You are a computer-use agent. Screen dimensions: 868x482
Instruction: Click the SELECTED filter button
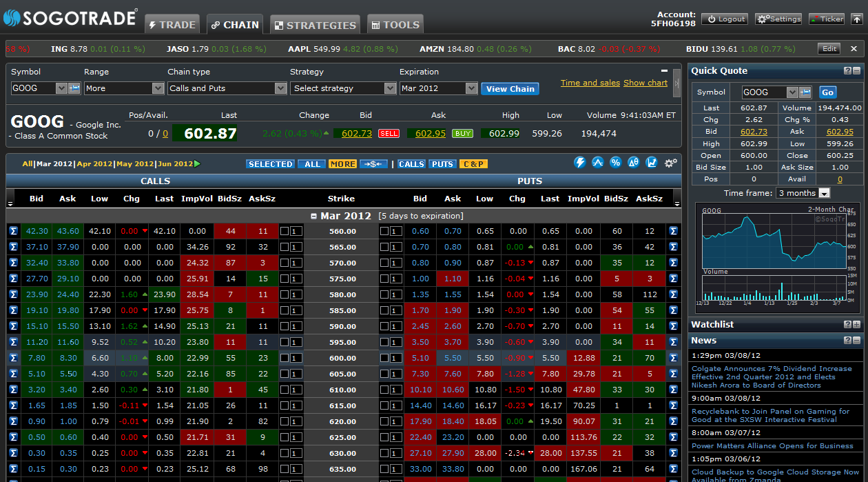click(x=270, y=164)
